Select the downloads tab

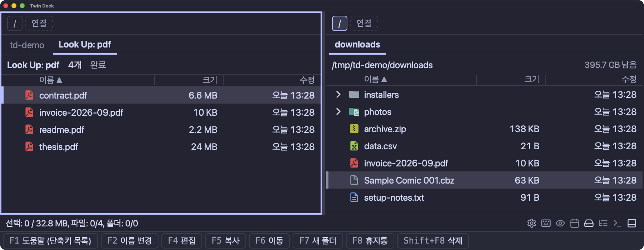pos(357,45)
